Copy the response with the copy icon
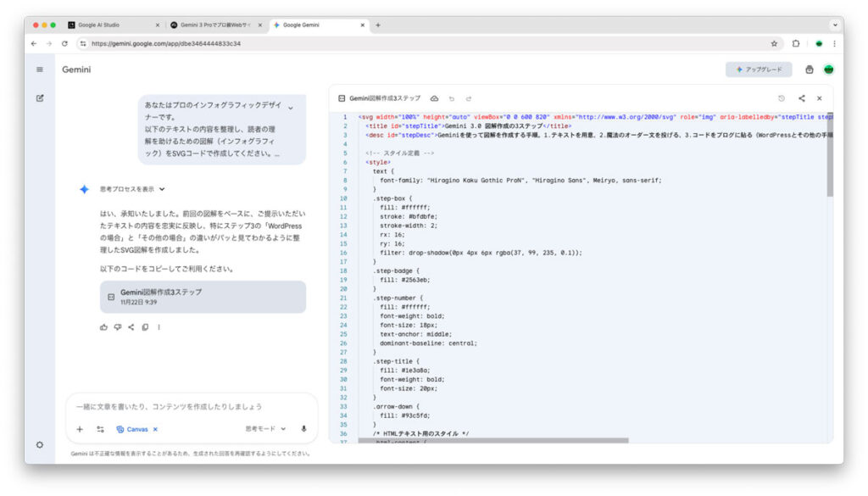The width and height of the screenshot is (868, 496). pyautogui.click(x=145, y=326)
